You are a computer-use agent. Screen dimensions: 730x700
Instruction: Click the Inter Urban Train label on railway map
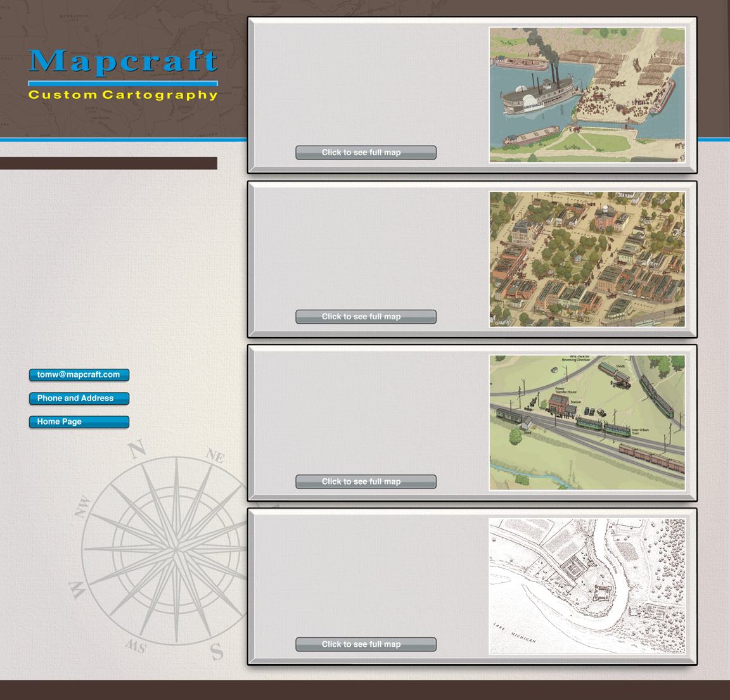coord(640,431)
